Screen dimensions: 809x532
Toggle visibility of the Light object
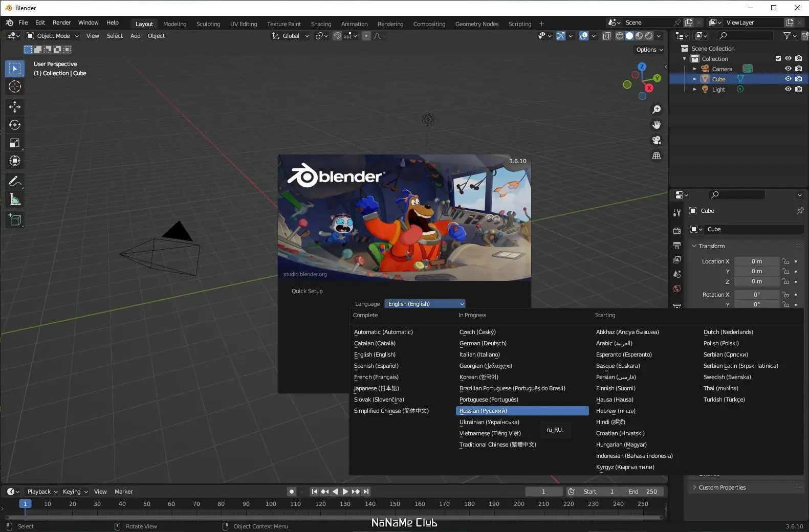(788, 89)
